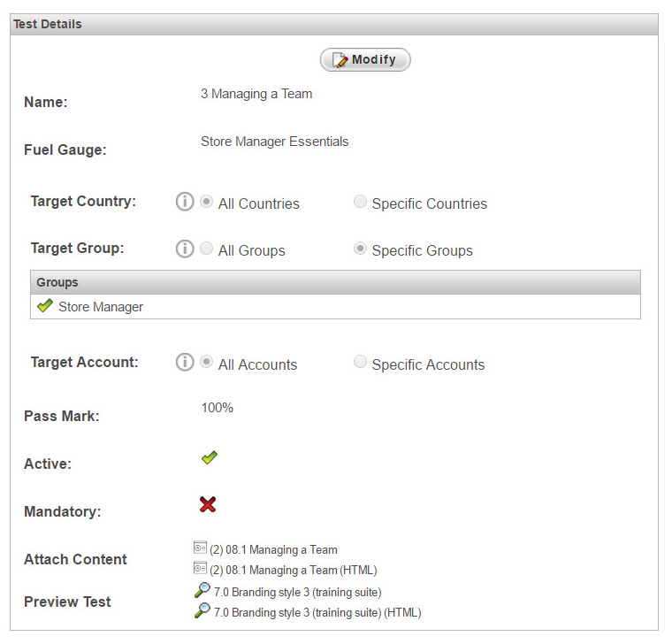Click the Modify button

[365, 59]
